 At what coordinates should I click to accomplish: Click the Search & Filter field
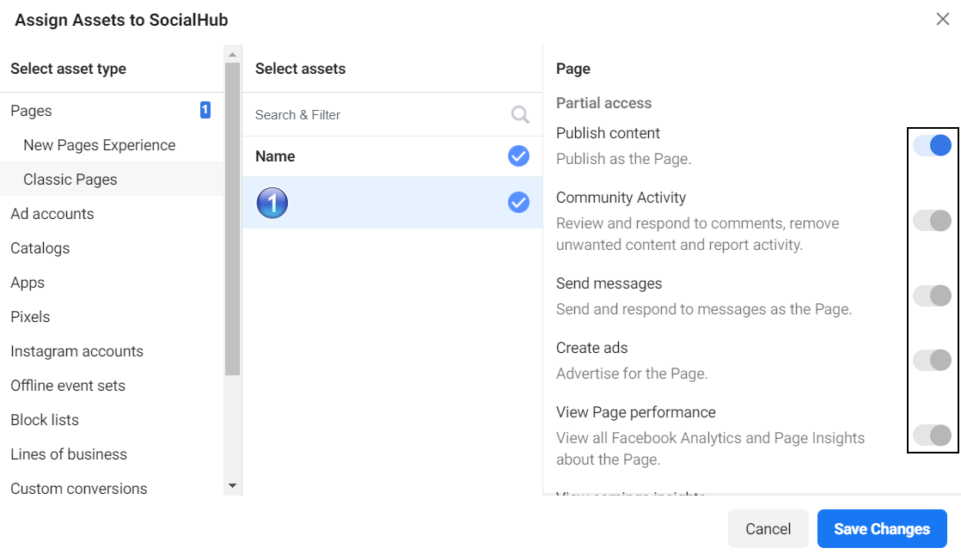[x=392, y=114]
